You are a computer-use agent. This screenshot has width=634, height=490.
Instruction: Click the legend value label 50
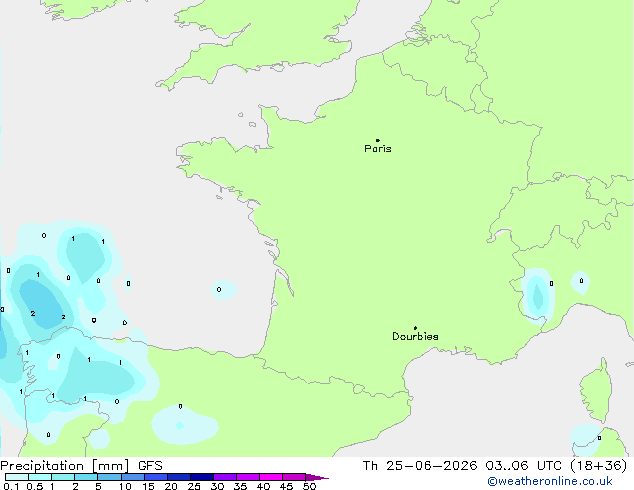point(309,486)
